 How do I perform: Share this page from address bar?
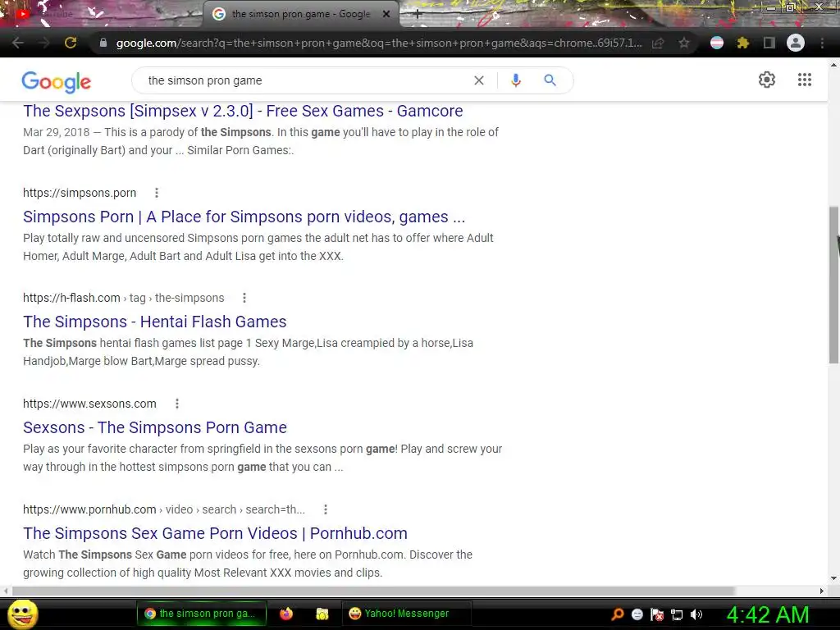(x=658, y=43)
